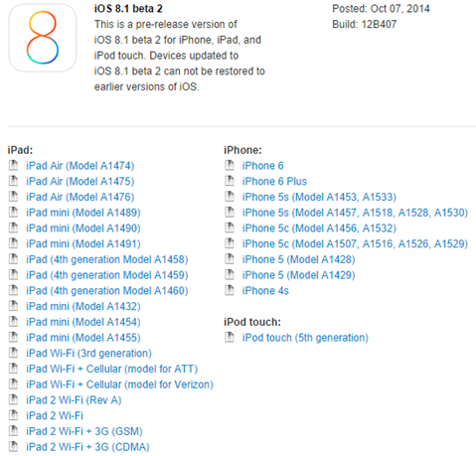Click the iOS 8 logo icon

[43, 38]
